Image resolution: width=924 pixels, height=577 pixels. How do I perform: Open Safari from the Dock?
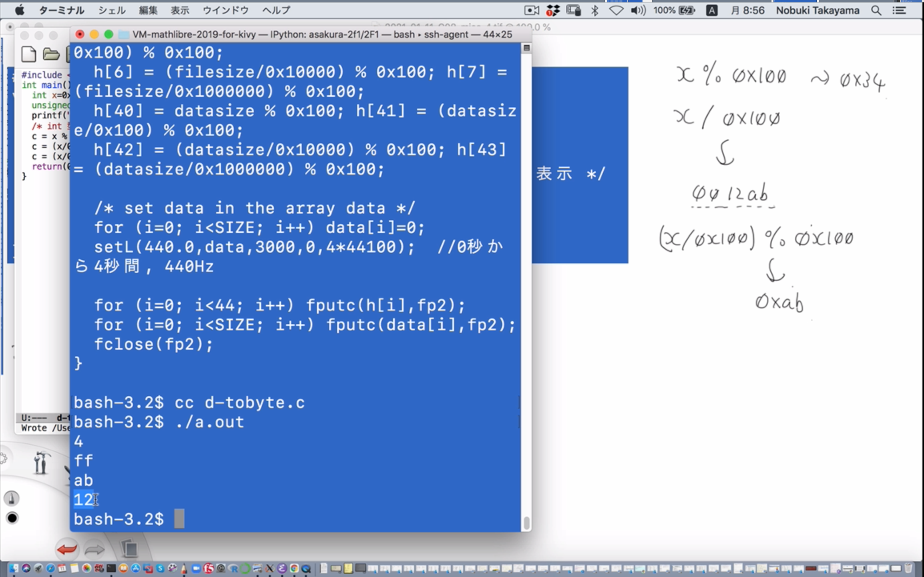[50, 568]
